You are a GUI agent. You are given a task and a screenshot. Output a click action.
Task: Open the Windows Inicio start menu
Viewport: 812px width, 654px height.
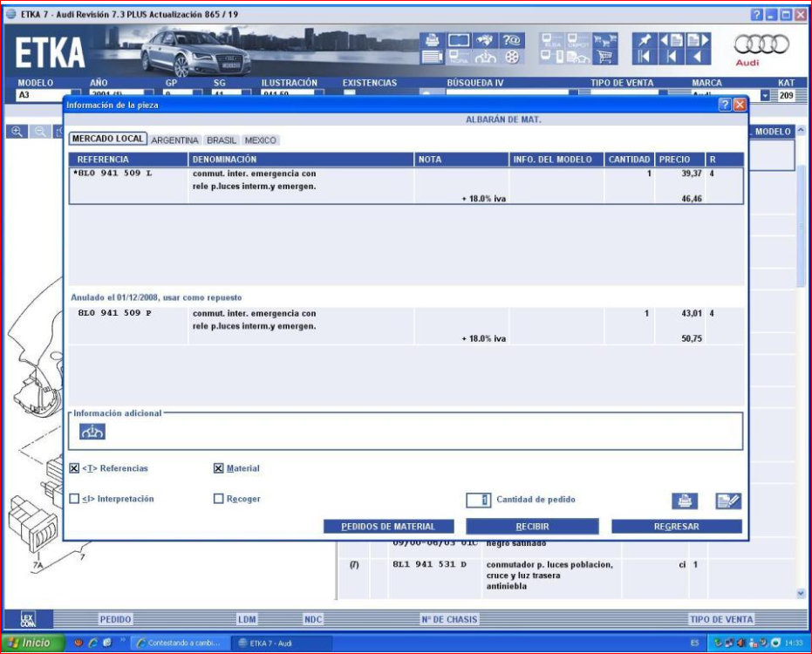[x=33, y=643]
